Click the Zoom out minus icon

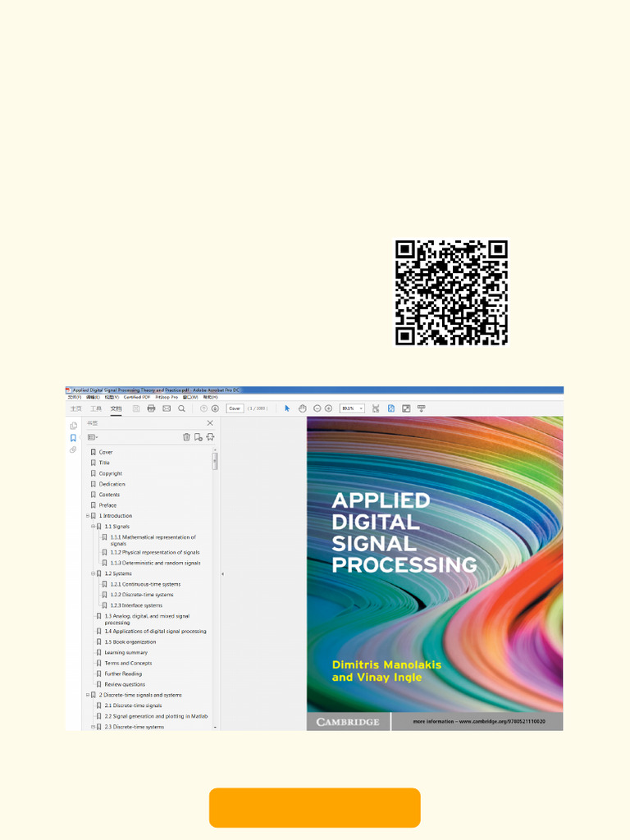[x=317, y=409]
